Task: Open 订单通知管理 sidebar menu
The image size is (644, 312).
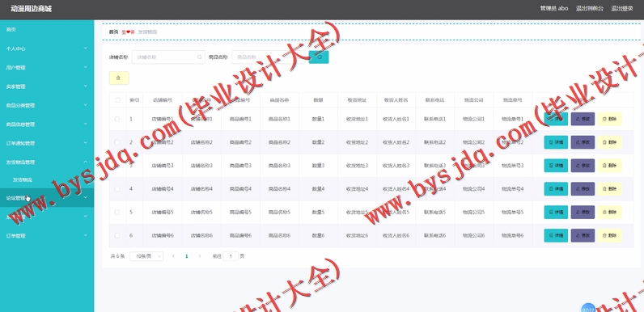Action: [x=47, y=143]
